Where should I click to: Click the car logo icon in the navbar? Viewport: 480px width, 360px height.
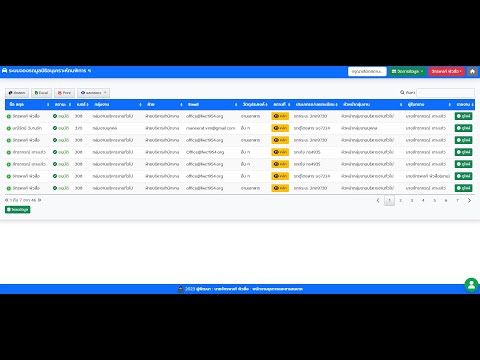pyautogui.click(x=4, y=71)
